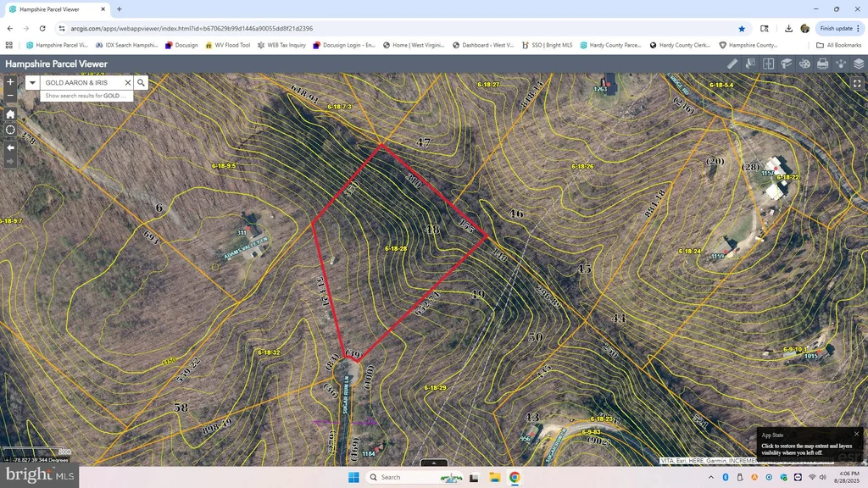Screen dimensions: 868x488
Task: Zoom in on the map
Action: click(x=10, y=82)
